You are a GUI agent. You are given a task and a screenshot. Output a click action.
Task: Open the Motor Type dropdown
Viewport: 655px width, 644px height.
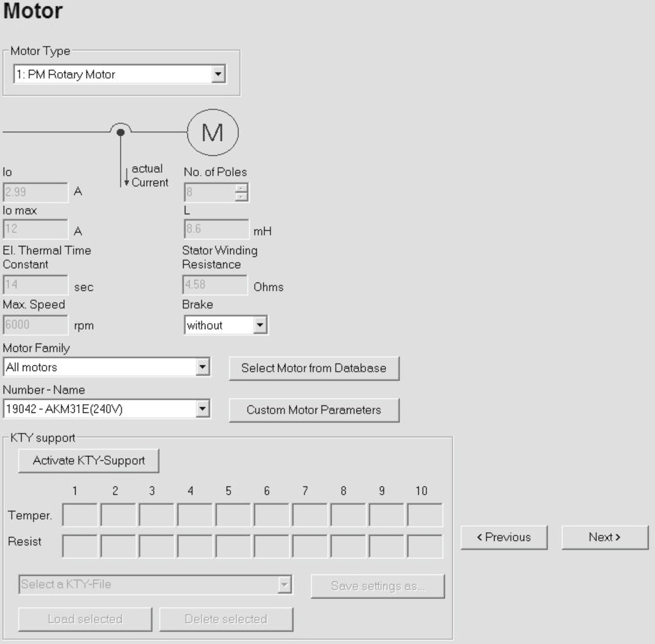click(x=218, y=74)
